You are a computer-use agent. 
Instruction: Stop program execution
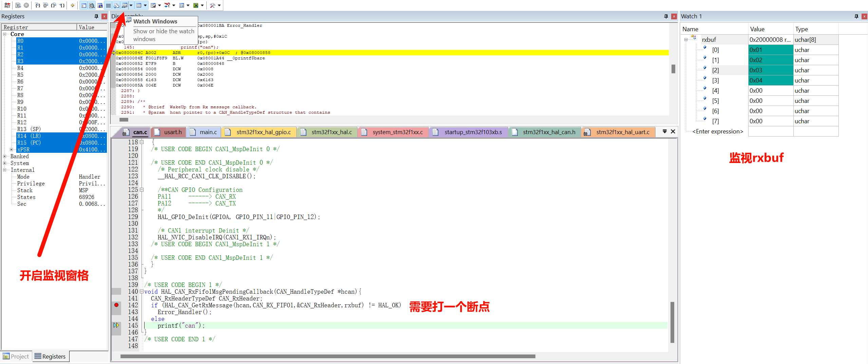(x=26, y=5)
